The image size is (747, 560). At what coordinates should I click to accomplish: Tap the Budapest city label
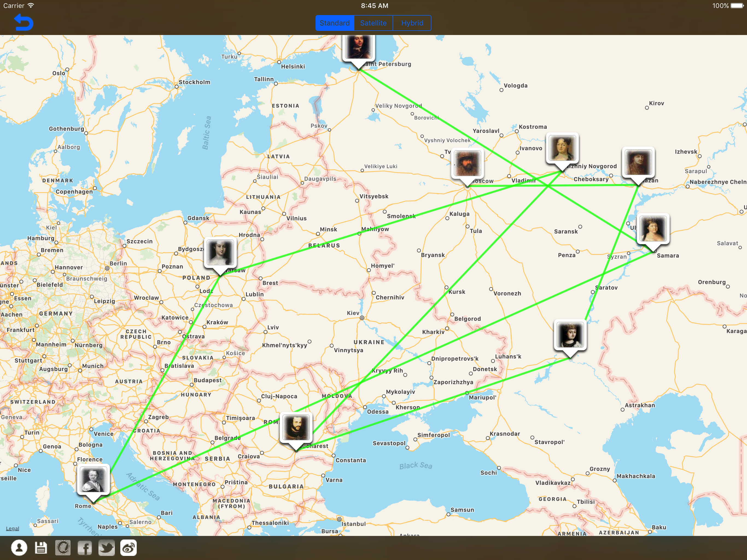[x=208, y=380]
